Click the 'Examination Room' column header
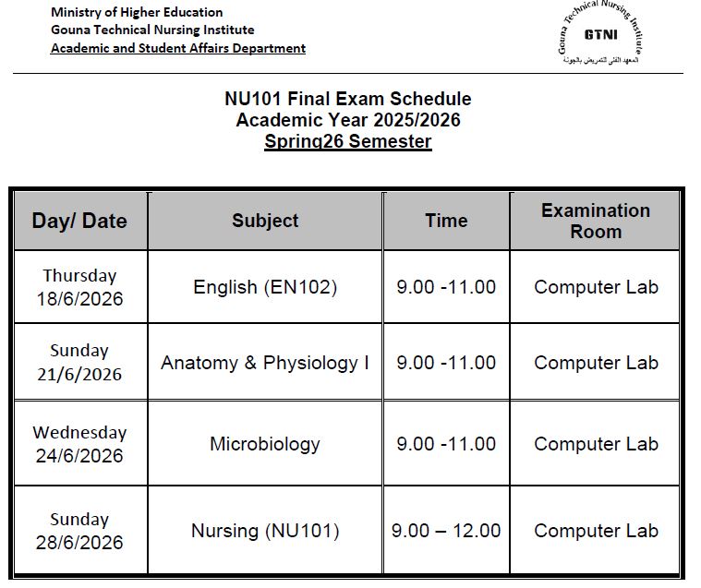Viewport: 701px width, 588px height. 596,222
